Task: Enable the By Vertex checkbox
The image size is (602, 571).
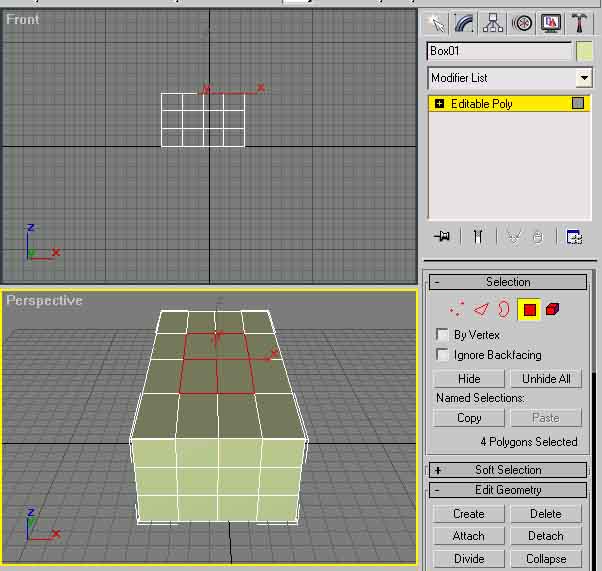Action: [x=442, y=335]
